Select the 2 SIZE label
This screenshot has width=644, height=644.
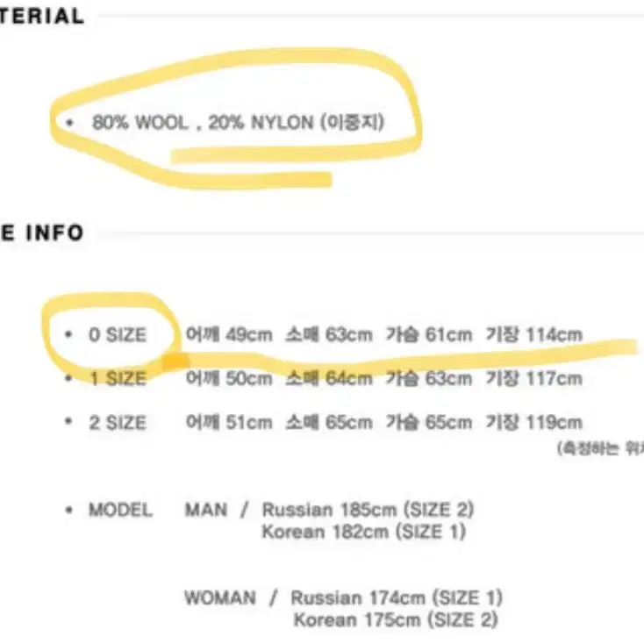click(x=118, y=422)
